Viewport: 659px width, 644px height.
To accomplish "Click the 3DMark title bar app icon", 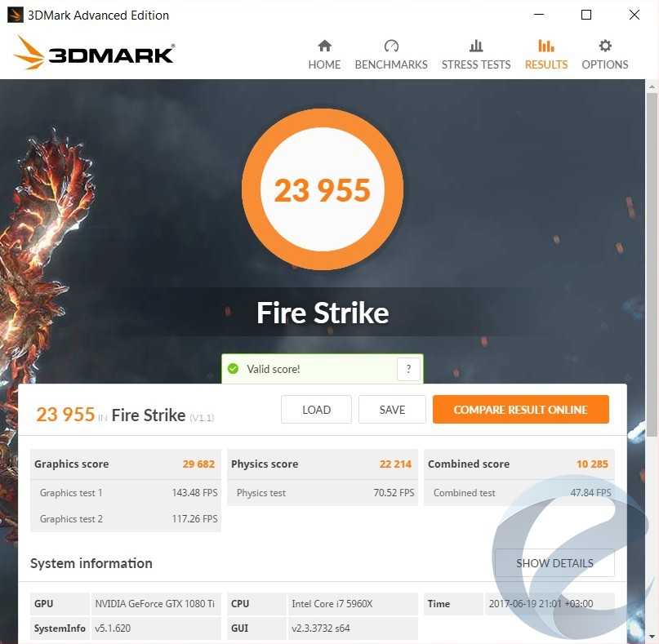I will tap(16, 16).
